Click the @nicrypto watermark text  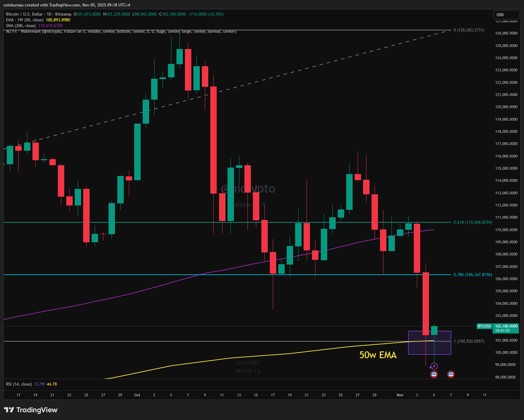point(248,189)
